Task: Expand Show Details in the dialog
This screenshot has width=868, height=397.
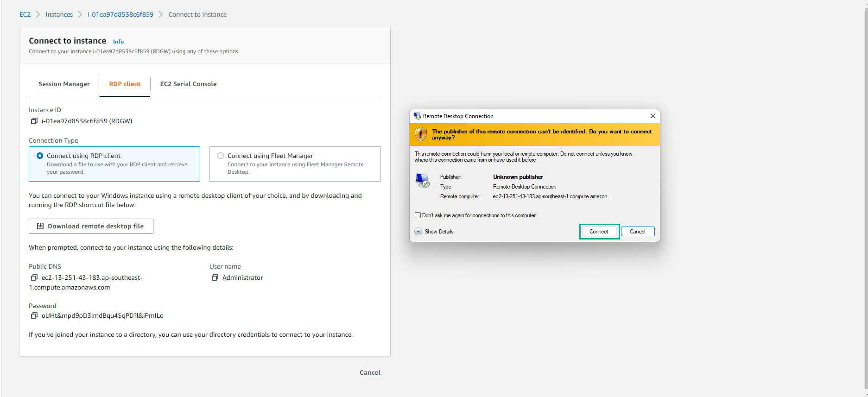Action: pyautogui.click(x=434, y=232)
